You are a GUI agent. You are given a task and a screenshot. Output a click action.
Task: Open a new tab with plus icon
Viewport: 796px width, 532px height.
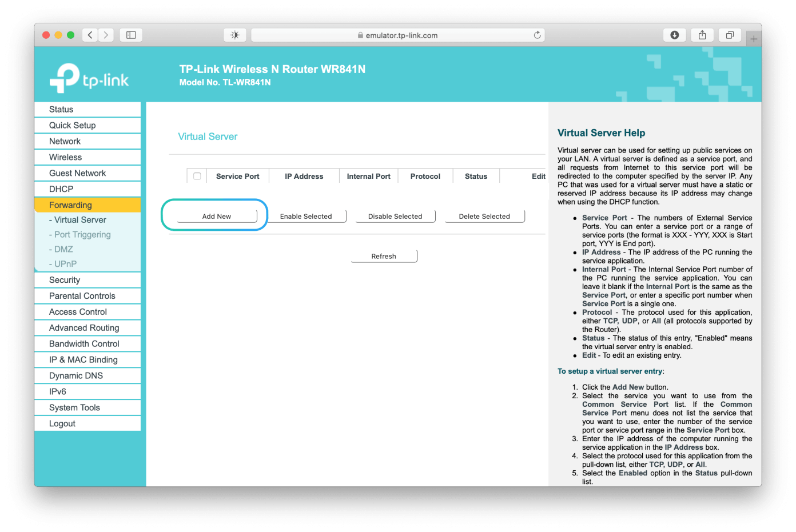(x=754, y=39)
